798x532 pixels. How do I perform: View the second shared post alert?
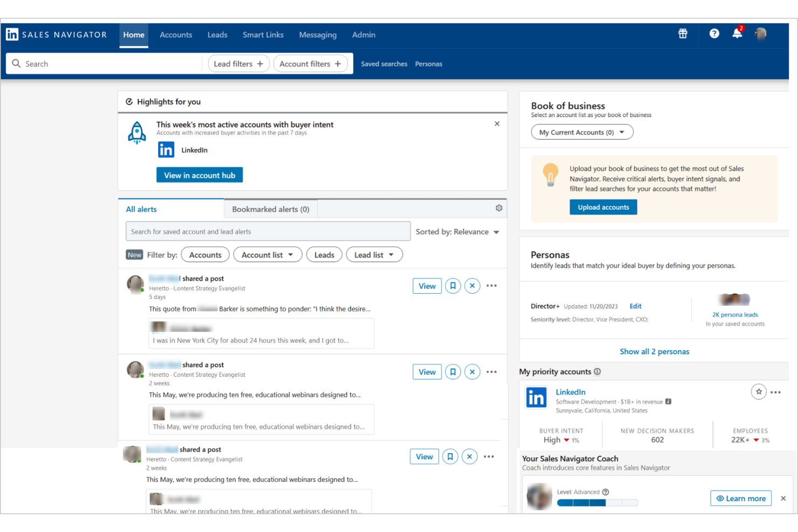(x=427, y=372)
